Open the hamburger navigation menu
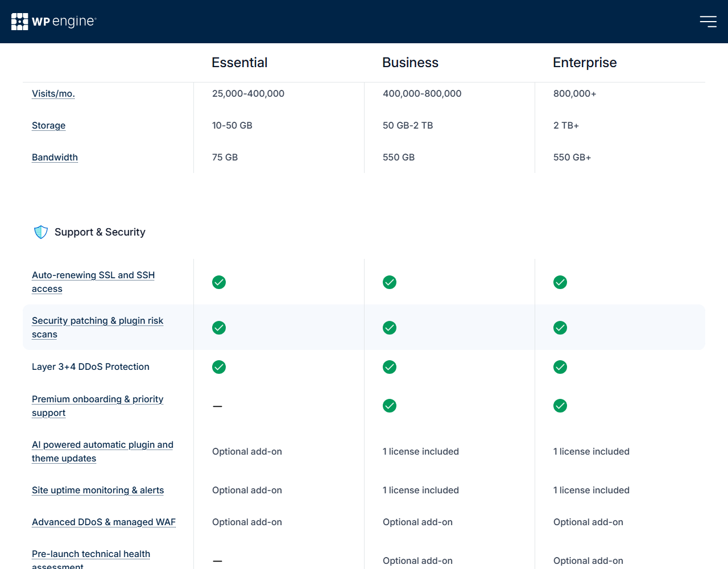The width and height of the screenshot is (728, 569). (708, 22)
